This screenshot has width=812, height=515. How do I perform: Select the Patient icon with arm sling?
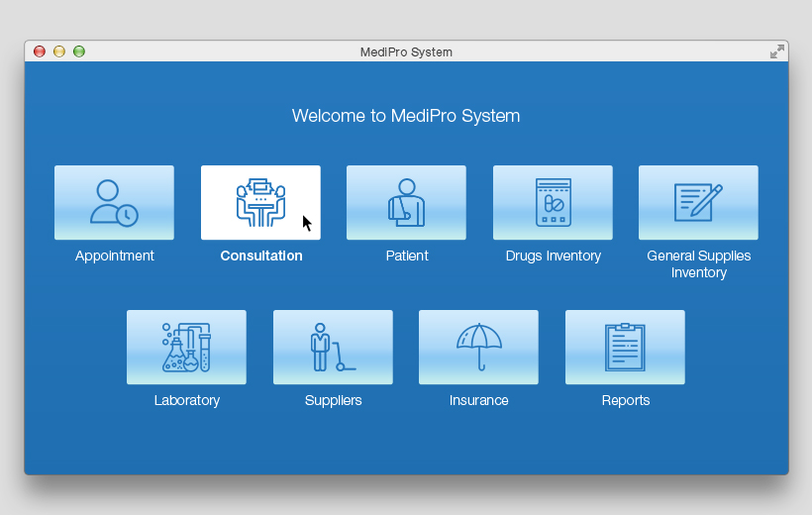click(x=406, y=202)
